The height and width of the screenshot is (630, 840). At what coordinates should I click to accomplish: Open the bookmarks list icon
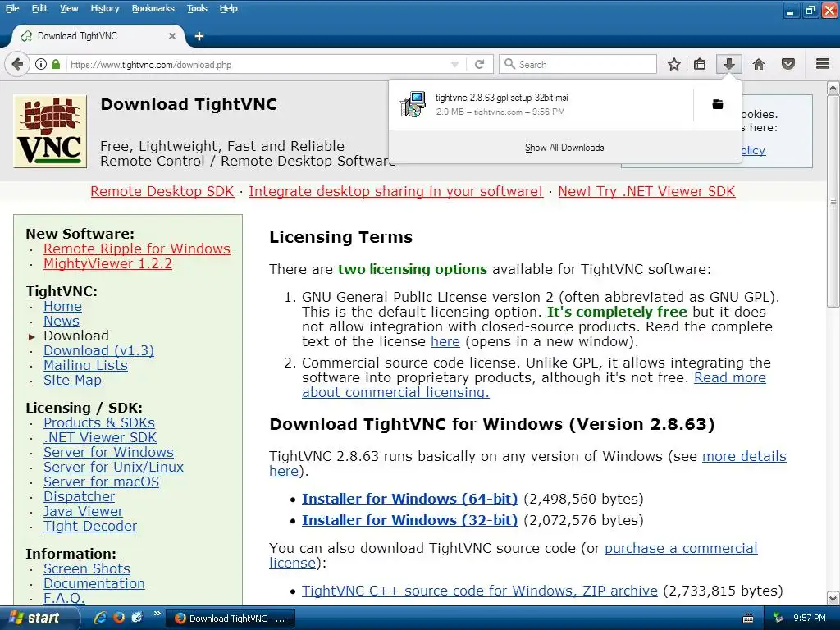[700, 64]
